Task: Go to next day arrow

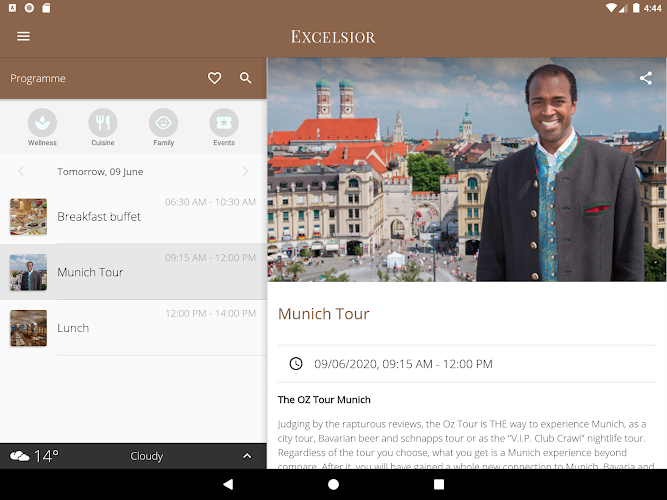Action: coord(245,171)
